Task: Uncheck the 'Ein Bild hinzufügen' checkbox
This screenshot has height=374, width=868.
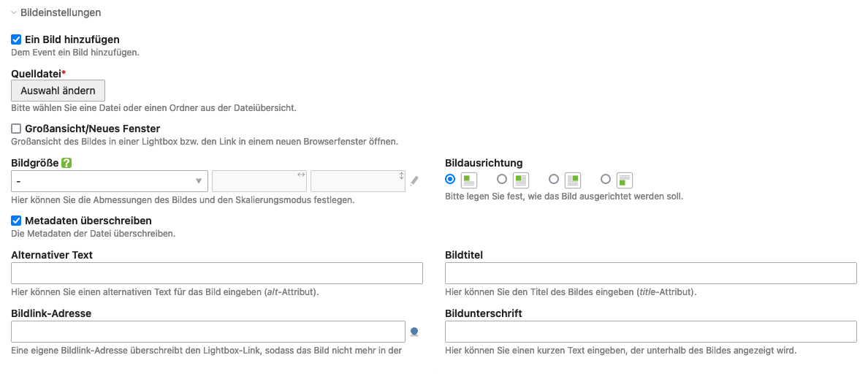Action: [16, 40]
